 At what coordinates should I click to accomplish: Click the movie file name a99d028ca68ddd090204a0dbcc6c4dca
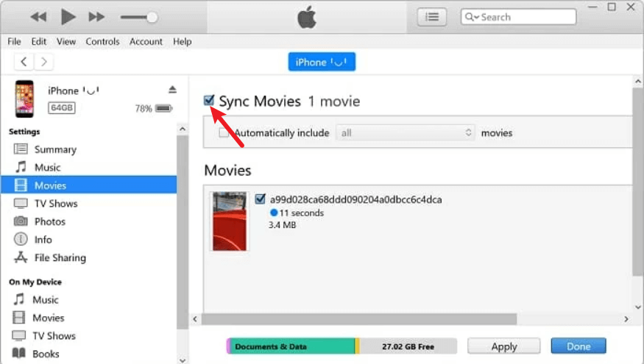coord(356,199)
